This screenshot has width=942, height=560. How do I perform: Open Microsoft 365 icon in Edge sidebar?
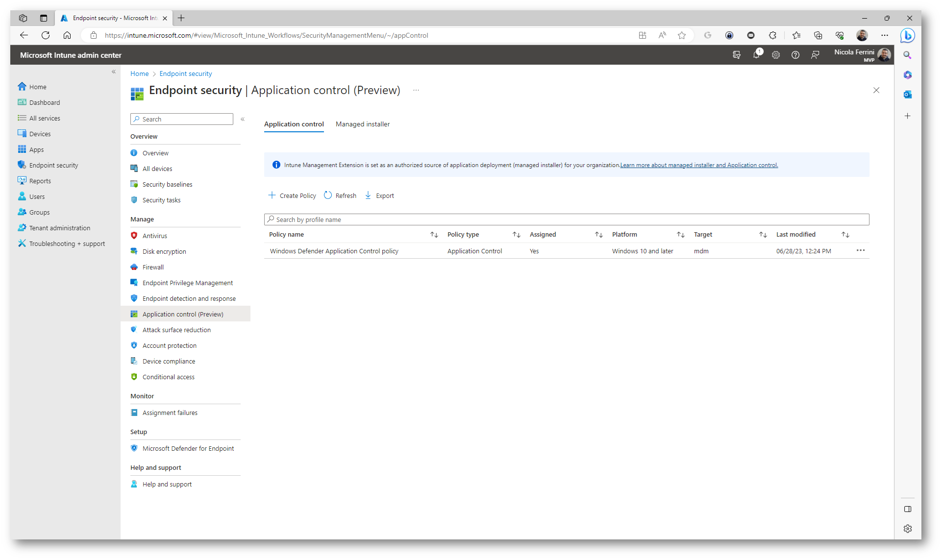pos(908,75)
